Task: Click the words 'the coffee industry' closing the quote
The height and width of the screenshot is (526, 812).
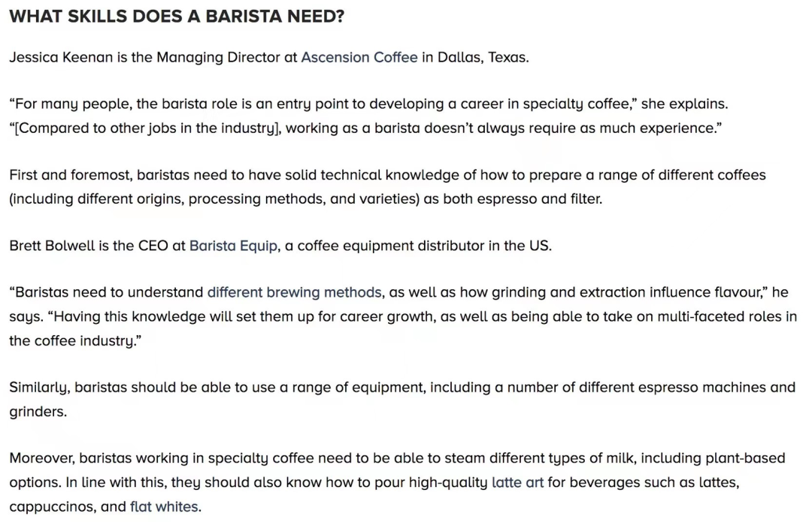Action: tap(71, 341)
